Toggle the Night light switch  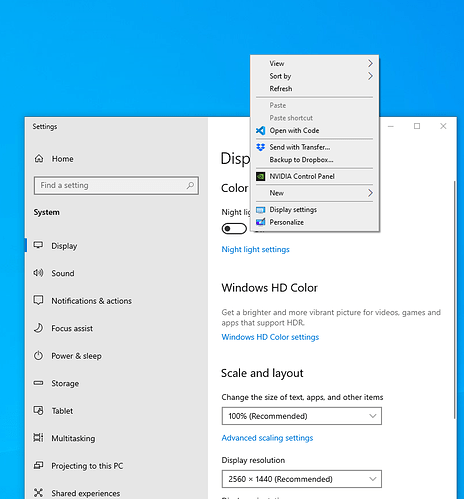point(234,229)
